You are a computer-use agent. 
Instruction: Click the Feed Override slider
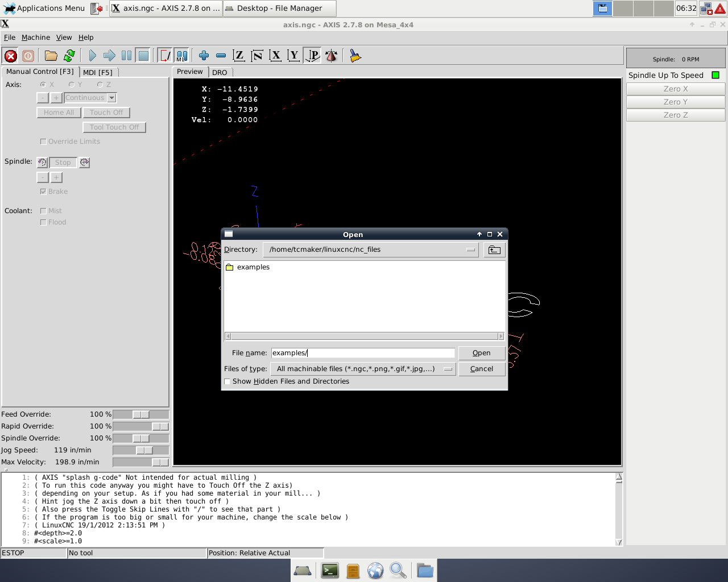tap(141, 414)
